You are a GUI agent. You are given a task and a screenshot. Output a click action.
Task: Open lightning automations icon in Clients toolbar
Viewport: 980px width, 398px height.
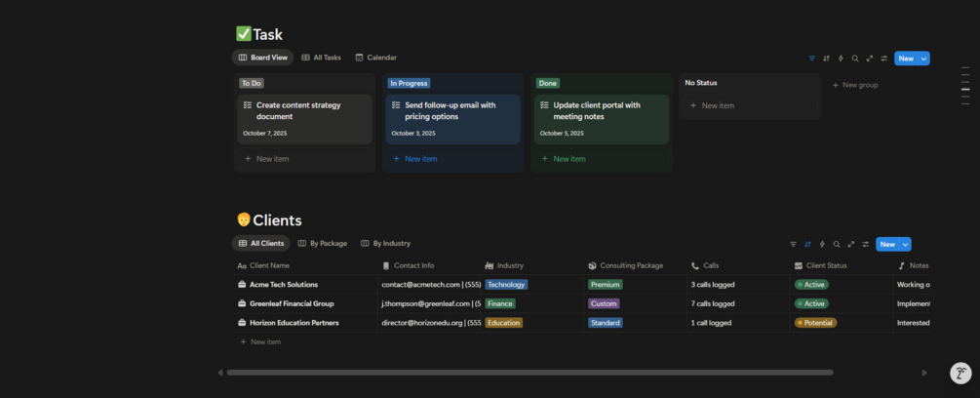822,244
